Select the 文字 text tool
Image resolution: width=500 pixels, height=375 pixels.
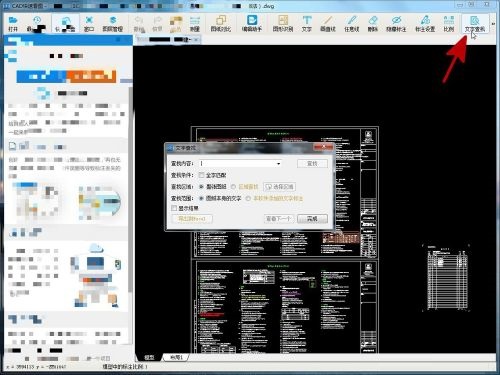coord(307,24)
